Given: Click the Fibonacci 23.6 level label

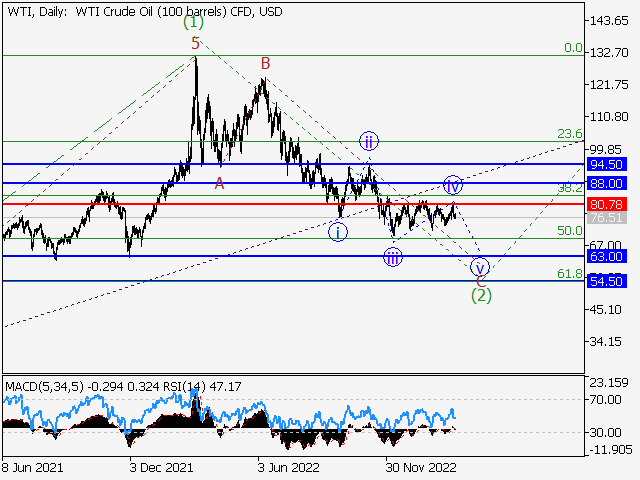Looking at the screenshot, I should tap(570, 134).
